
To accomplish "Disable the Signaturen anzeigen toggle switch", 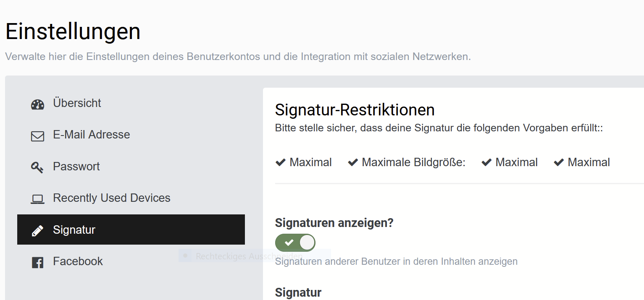I will 295,243.
